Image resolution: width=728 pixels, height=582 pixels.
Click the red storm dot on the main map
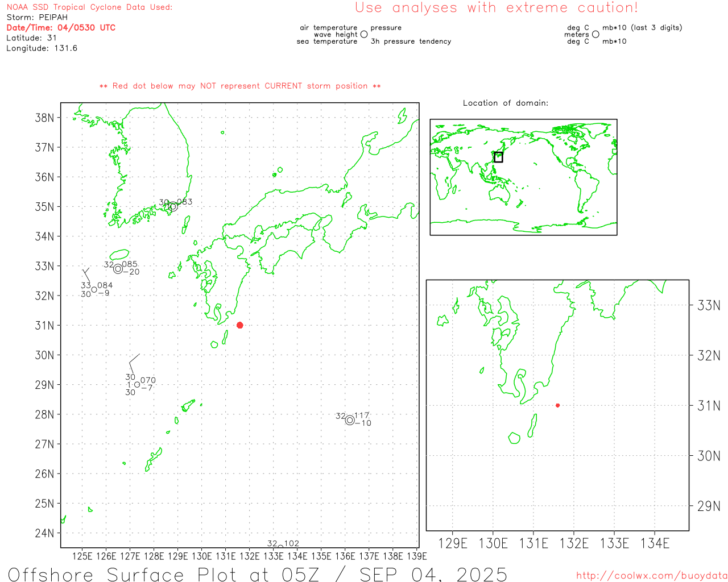point(239,325)
